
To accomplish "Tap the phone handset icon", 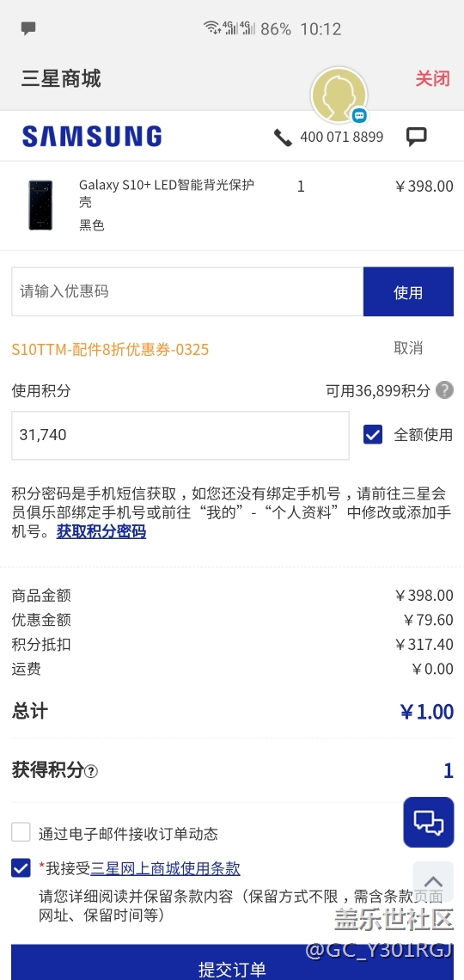I will click(283, 138).
